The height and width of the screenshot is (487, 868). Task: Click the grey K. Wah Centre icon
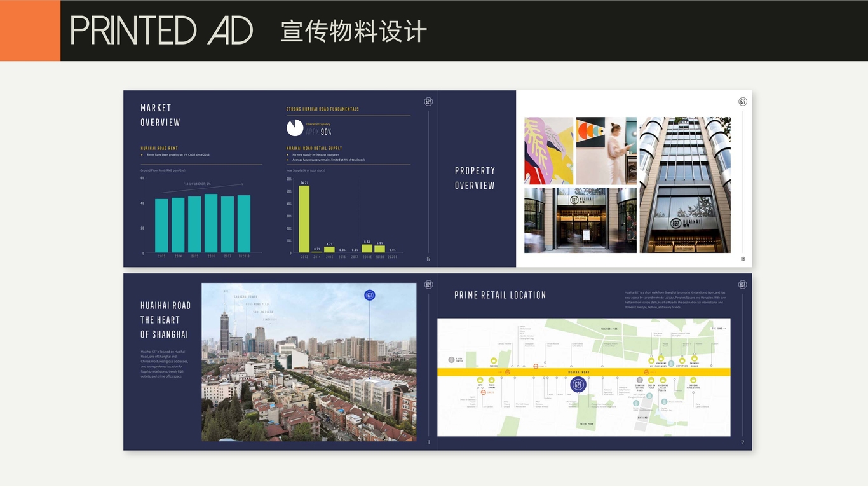pyautogui.click(x=452, y=360)
